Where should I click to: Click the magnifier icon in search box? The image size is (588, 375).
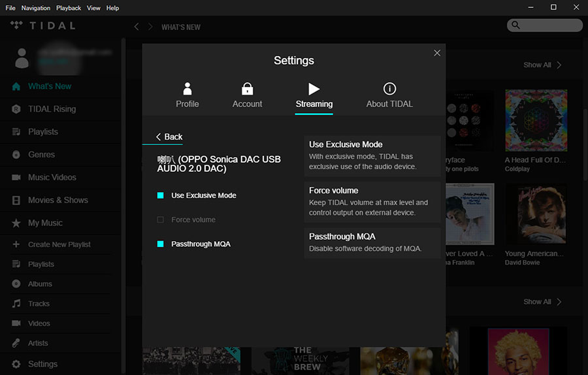pos(516,25)
